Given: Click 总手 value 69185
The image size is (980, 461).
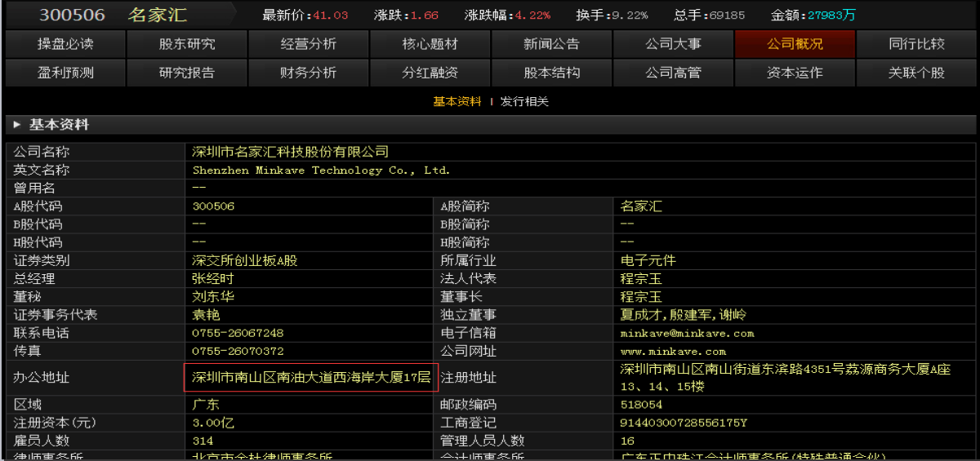Looking at the screenshot, I should tap(725, 16).
